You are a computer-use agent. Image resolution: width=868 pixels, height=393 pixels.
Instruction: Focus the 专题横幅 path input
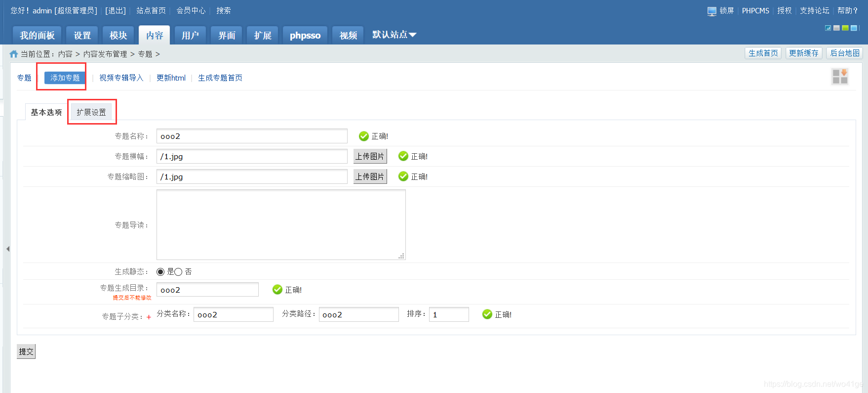click(252, 156)
